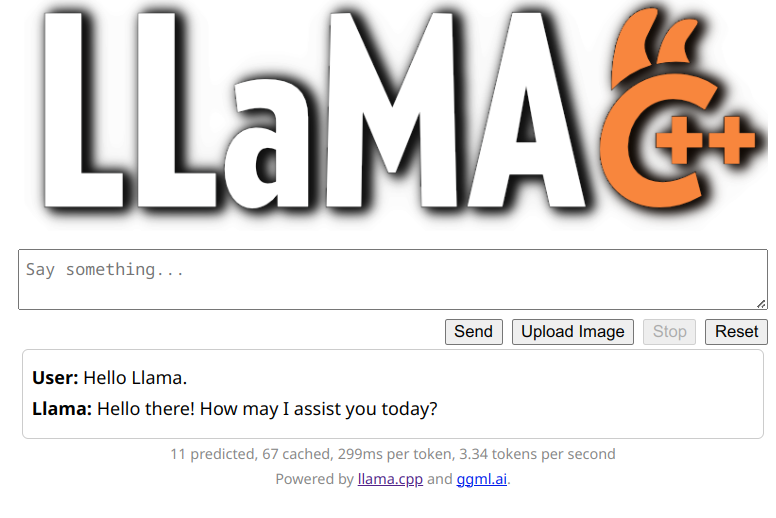Click the "299ms per token" stat text
Image resolution: width=776 pixels, height=518 pixels.
pos(392,454)
